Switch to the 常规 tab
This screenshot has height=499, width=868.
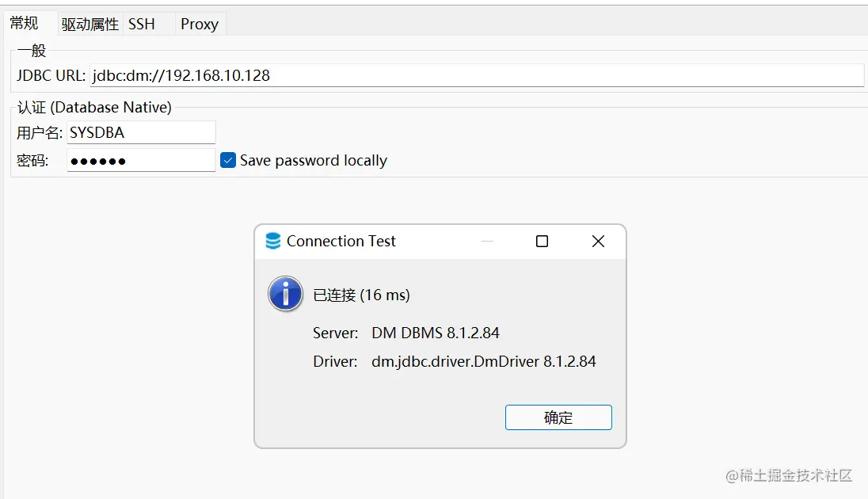pos(25,23)
